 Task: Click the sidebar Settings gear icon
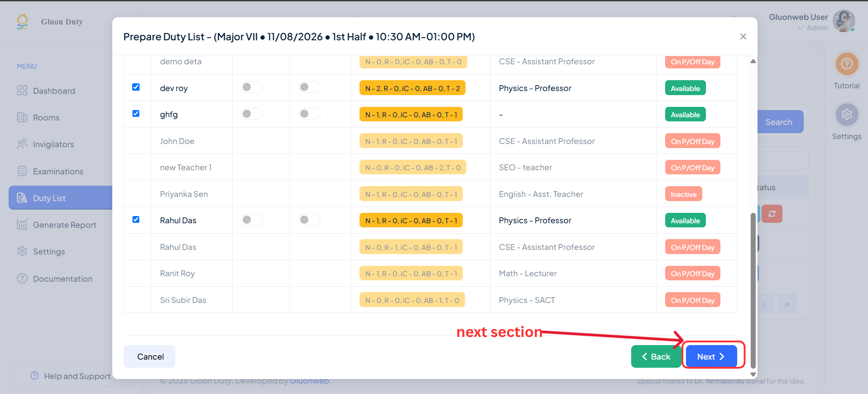[x=22, y=251]
